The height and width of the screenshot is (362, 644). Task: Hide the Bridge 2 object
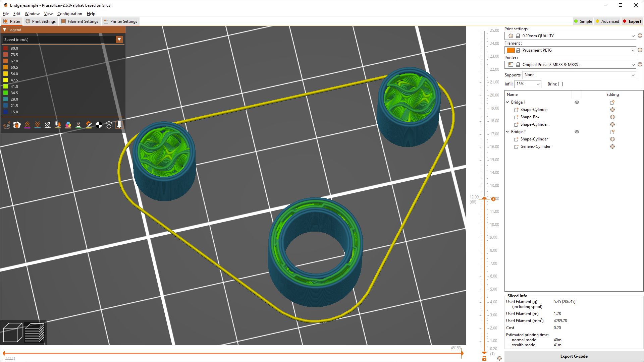577,132
